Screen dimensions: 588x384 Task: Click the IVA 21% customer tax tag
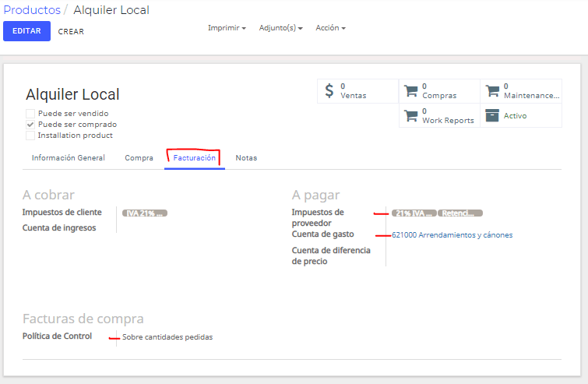[145, 213]
